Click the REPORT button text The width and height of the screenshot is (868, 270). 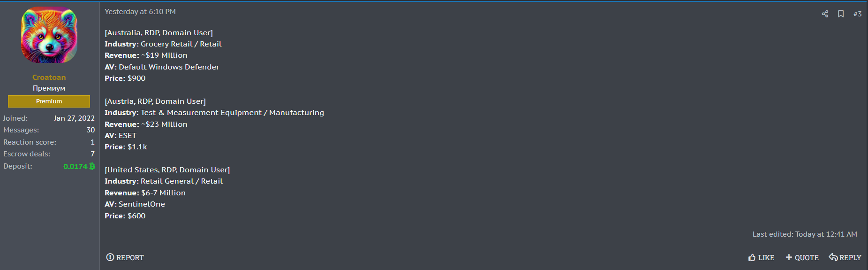(130, 258)
